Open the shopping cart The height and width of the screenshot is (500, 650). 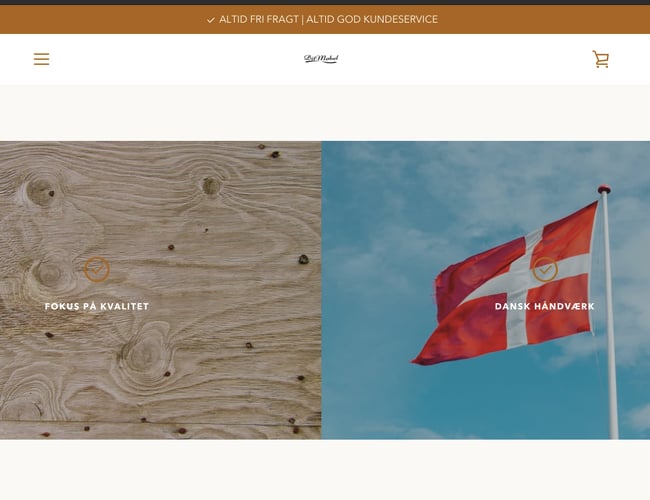pyautogui.click(x=601, y=59)
